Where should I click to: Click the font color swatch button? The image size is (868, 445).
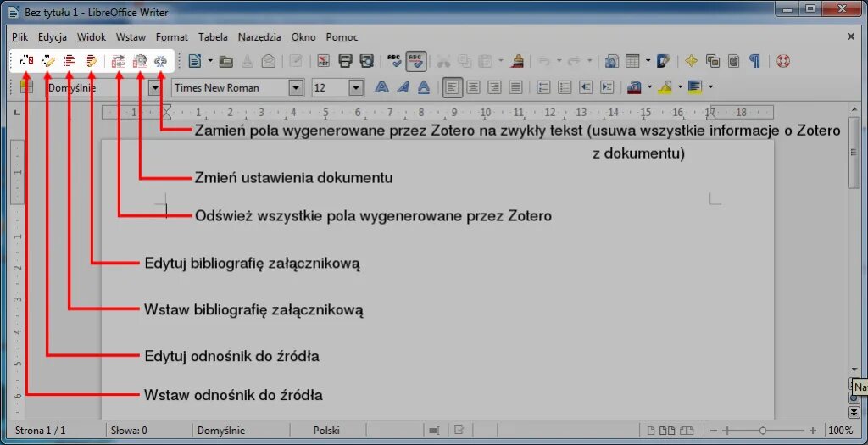634,87
